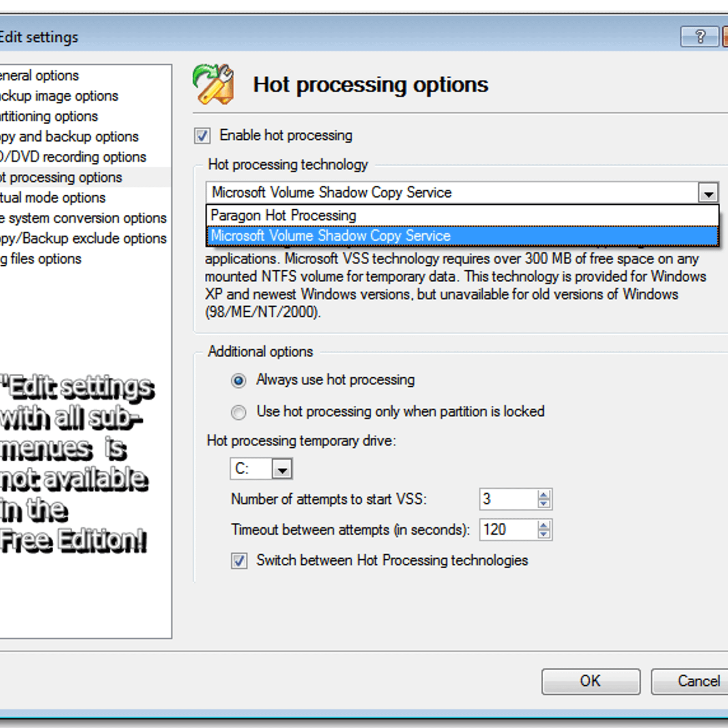Select Always use hot processing radio button
Viewport: 728px width, 728px height.
[x=238, y=380]
